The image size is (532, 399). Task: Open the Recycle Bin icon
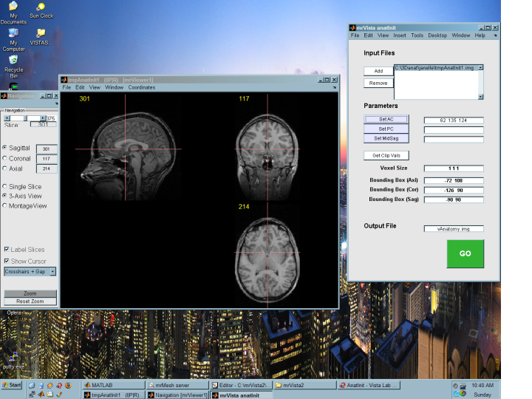coord(13,61)
